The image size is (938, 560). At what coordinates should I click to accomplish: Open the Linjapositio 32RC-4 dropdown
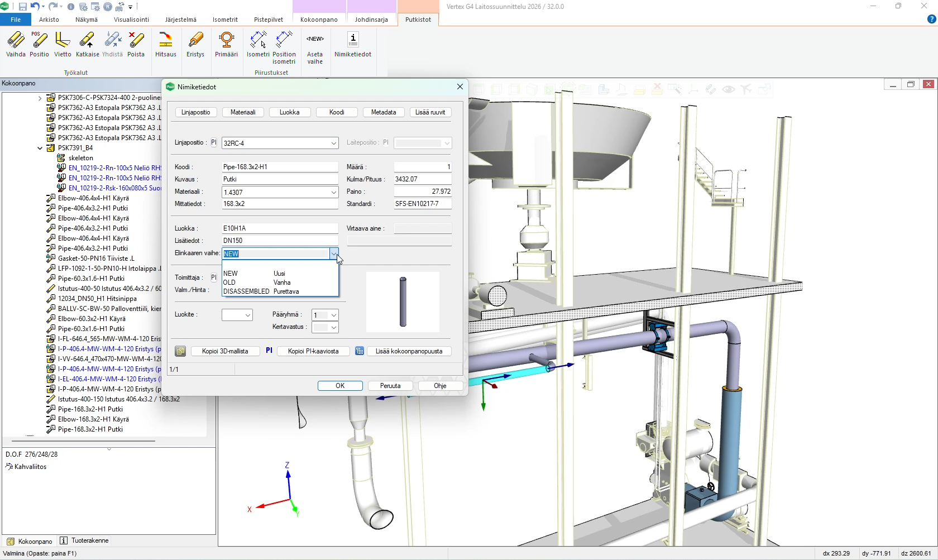(333, 143)
